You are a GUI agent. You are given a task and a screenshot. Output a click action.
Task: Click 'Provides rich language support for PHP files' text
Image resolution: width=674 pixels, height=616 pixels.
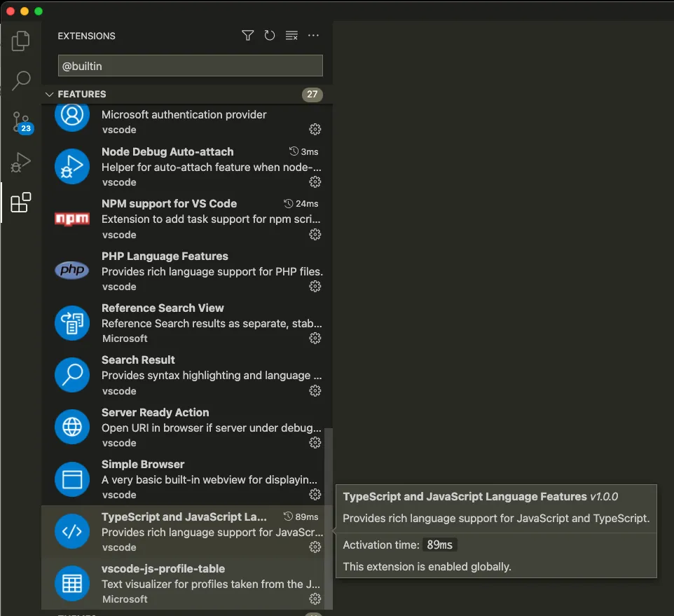(x=212, y=272)
